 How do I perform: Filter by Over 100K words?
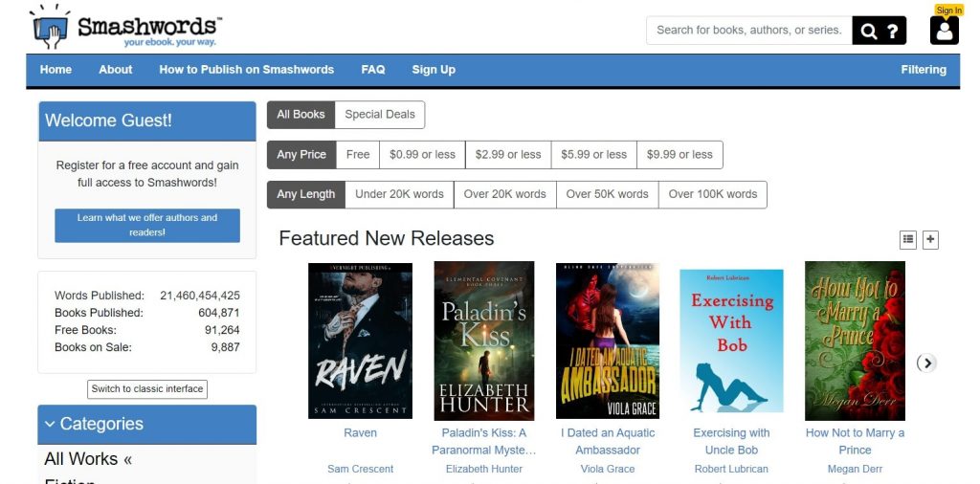pyautogui.click(x=712, y=195)
